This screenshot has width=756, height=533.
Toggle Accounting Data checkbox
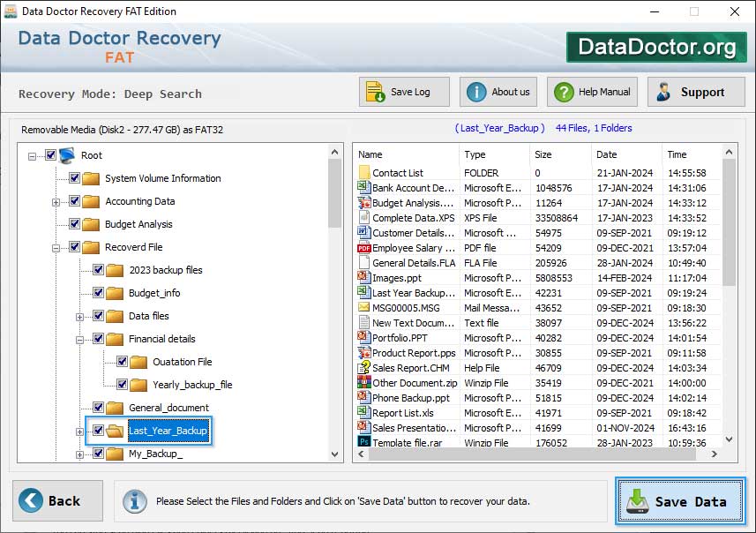coord(74,200)
